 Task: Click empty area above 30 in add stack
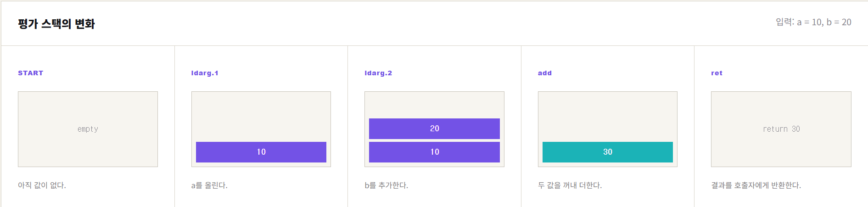608,117
